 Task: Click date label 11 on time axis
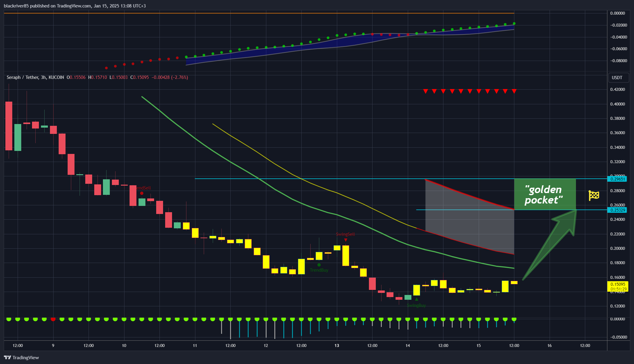click(195, 345)
